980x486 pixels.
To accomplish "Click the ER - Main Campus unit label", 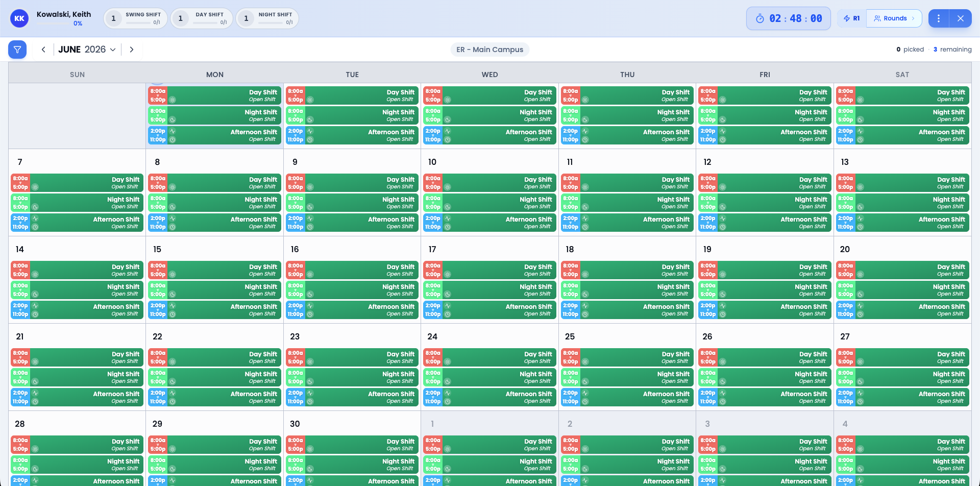I will (x=489, y=50).
